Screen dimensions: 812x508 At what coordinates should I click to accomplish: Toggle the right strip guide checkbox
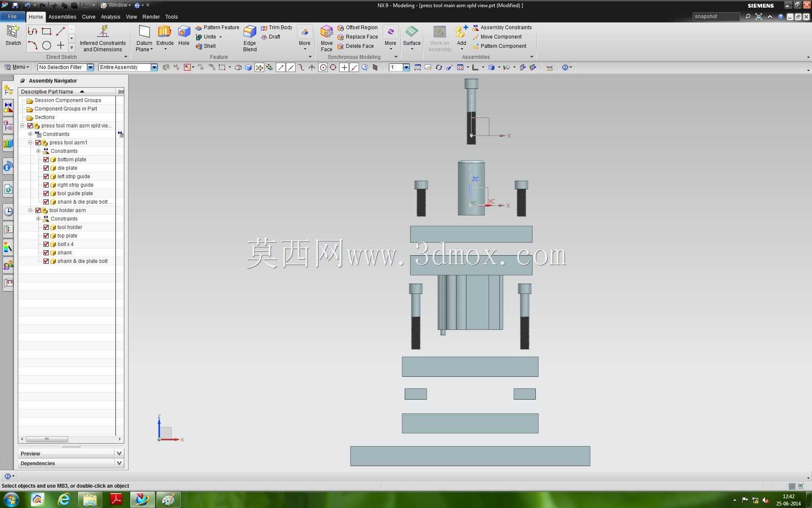point(46,185)
